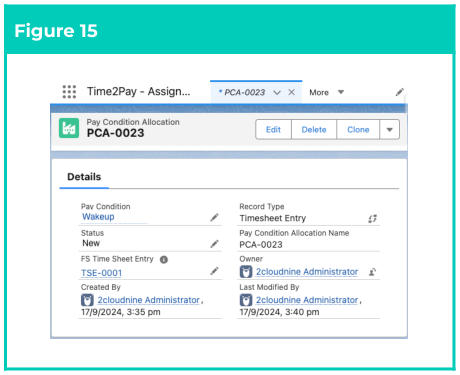
Task: Close the PCA-0023 tab
Action: [291, 92]
